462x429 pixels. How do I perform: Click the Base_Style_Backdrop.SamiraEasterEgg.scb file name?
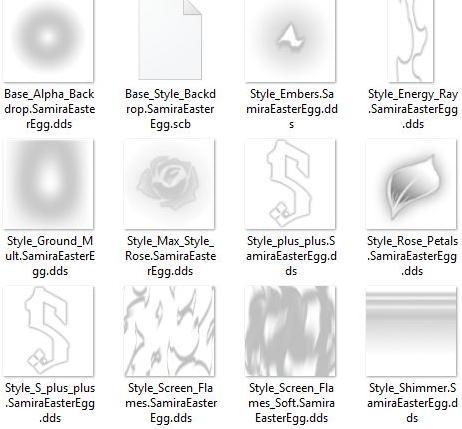(170, 109)
